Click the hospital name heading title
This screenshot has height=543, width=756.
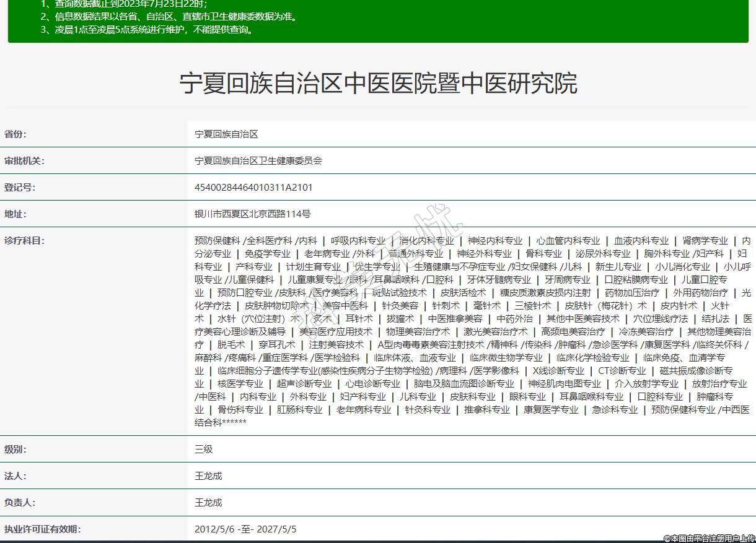(378, 83)
